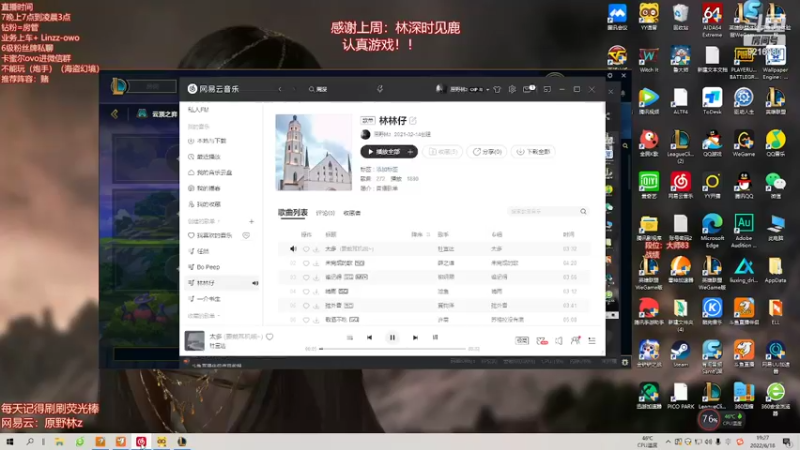Click the user avatar in title bar

(439, 89)
